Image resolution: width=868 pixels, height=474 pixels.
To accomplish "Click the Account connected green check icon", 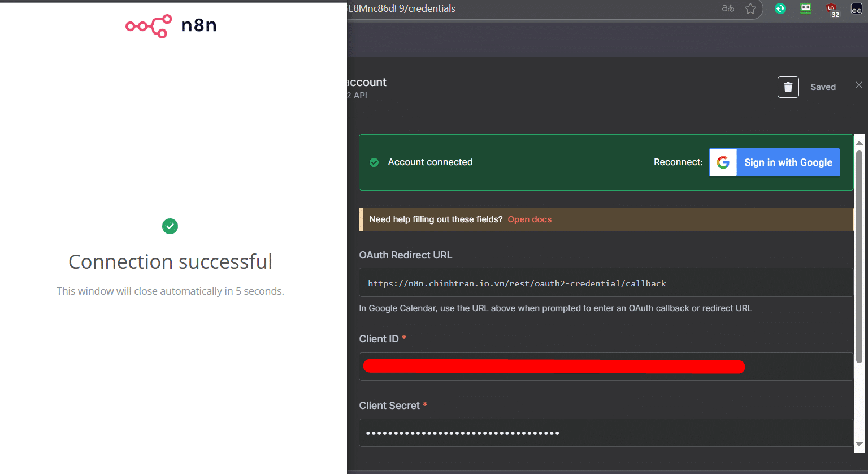I will (374, 162).
